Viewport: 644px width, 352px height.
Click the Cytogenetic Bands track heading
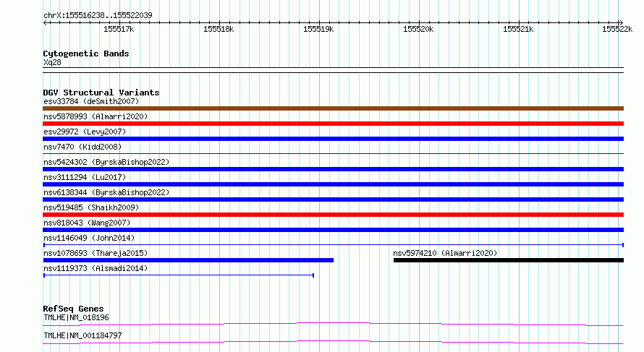click(x=86, y=53)
